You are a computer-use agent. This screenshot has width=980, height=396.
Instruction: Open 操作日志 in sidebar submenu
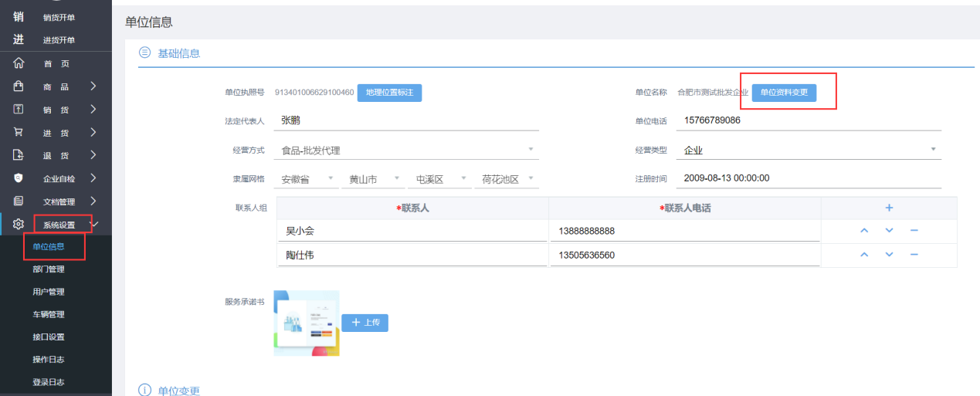pos(49,360)
